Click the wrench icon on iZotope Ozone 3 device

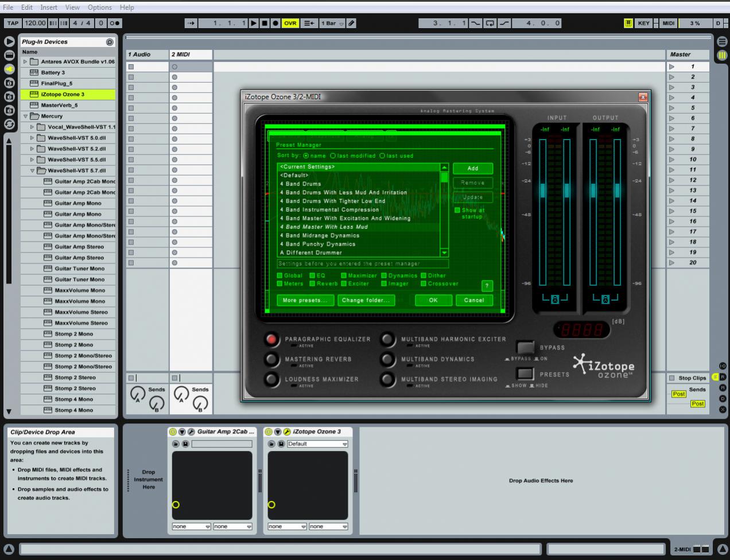[x=287, y=431]
